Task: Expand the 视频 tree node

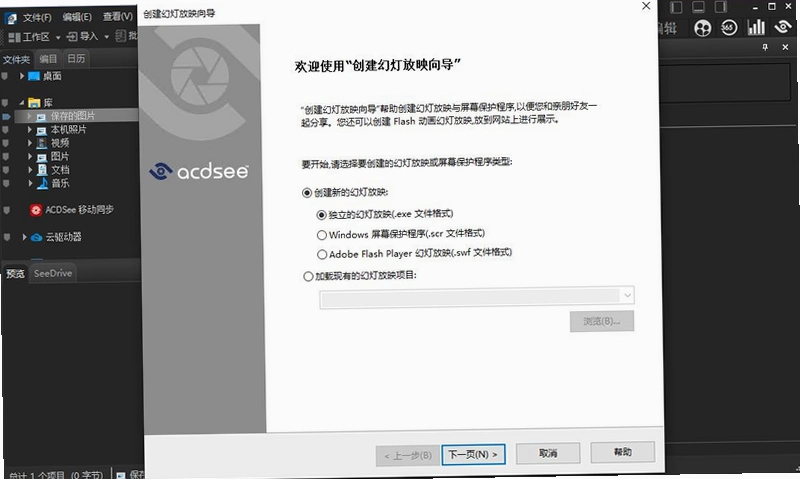Action: pos(30,143)
